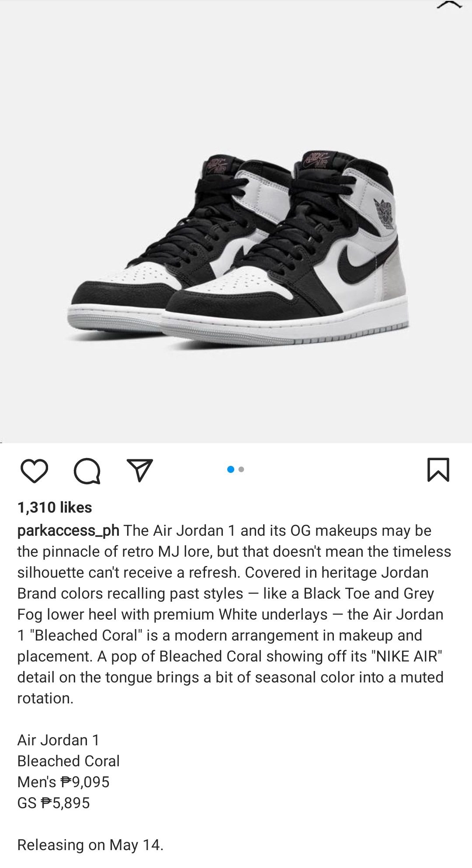This screenshot has width=472, height=868.
Task: Like the post with the heart icon
Action: point(35,471)
